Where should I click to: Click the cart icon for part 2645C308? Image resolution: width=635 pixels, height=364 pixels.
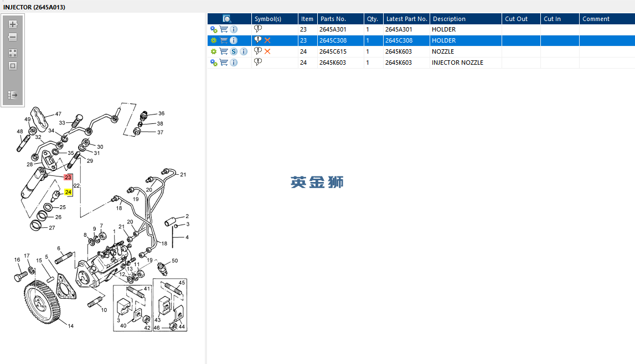click(224, 40)
